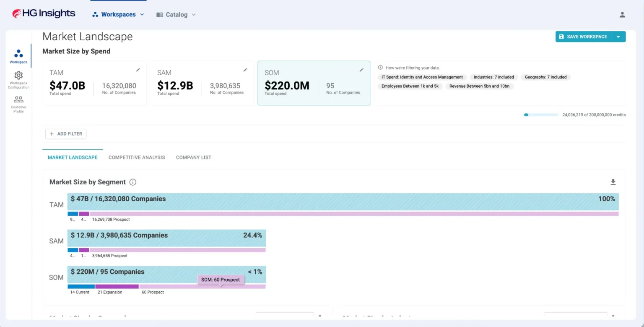Image resolution: width=644 pixels, height=327 pixels.
Task: Click the SOM < 1% segment bar
Action: tap(166, 275)
